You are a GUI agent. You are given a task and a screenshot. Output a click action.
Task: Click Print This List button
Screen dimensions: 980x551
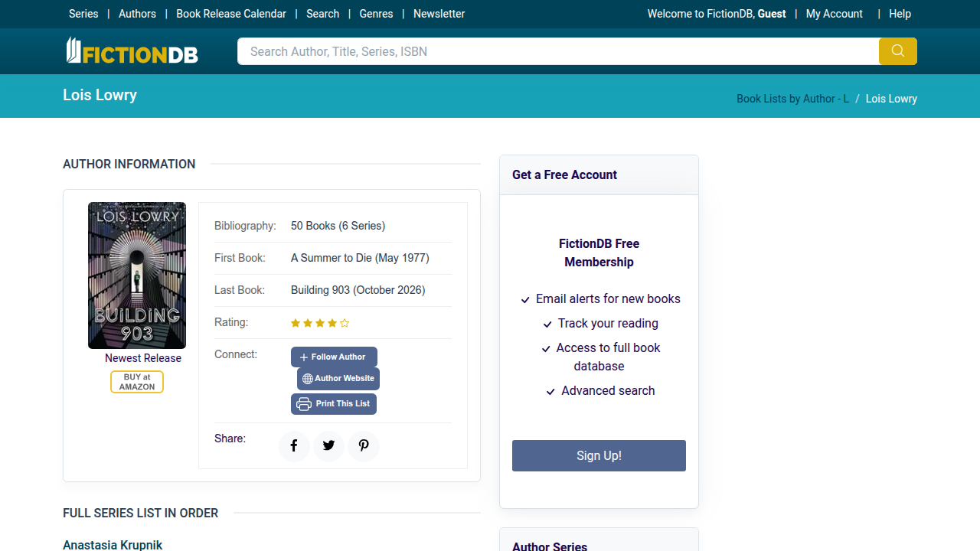click(334, 404)
